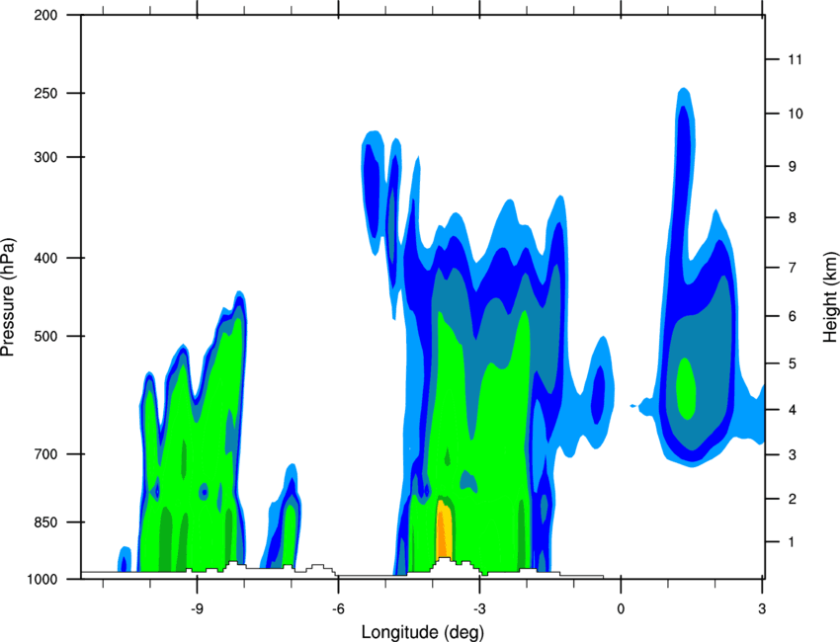Click the 11 km height label
Screen dimensions: 840x642
(x=795, y=59)
